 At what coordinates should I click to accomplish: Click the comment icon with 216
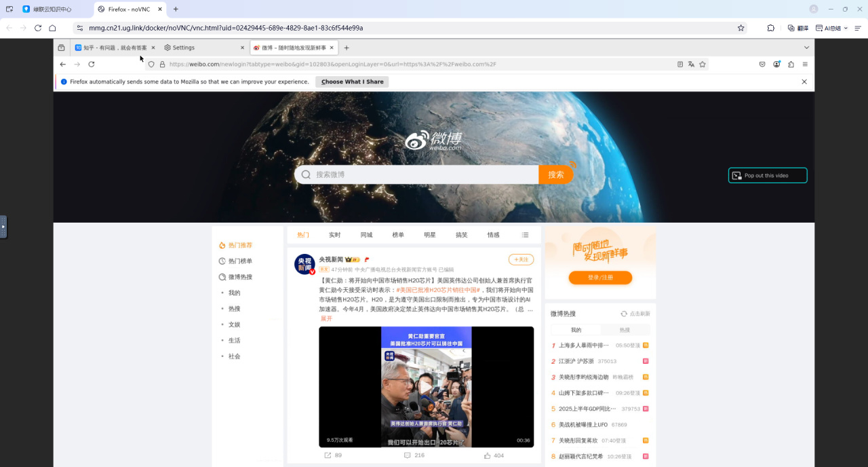click(x=407, y=455)
